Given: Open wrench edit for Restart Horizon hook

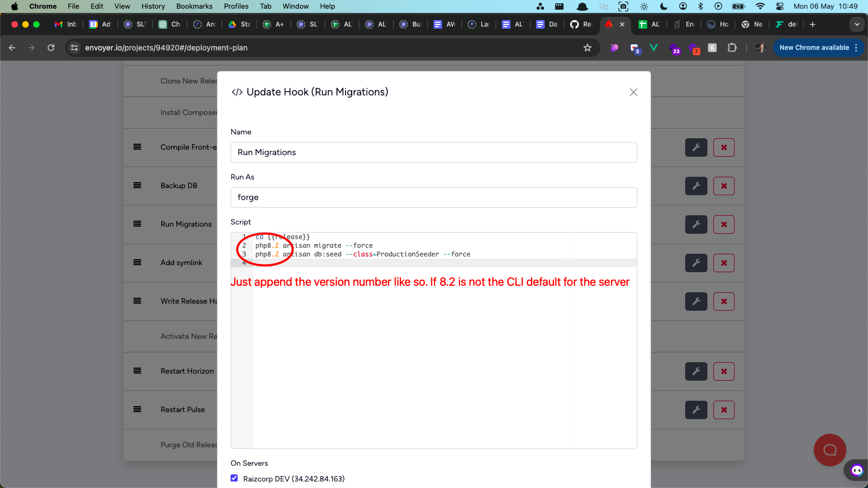Looking at the screenshot, I should click(x=696, y=371).
